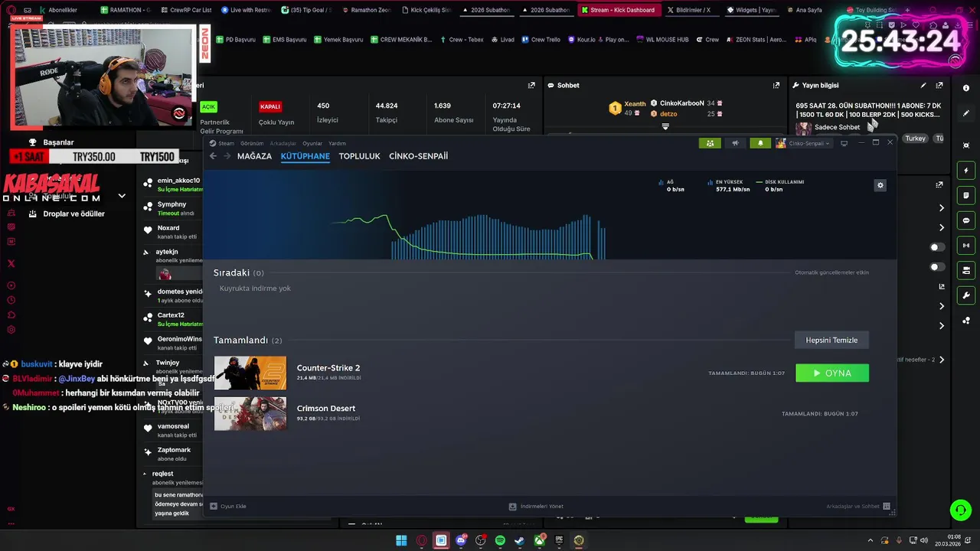The height and width of the screenshot is (551, 980).
Task: Click the pencil icon in Kick right sidebar
Action: click(x=966, y=113)
